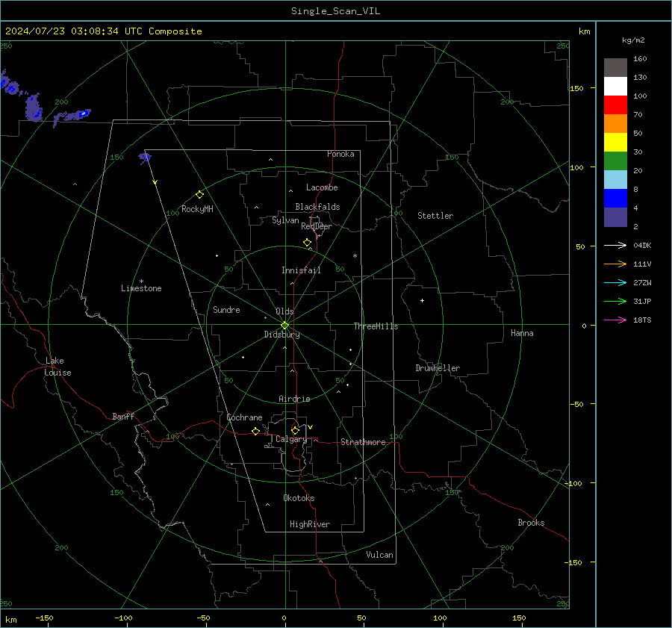Click the Ponoka city label
Viewport: 672px width, 628px height.
pos(340,154)
